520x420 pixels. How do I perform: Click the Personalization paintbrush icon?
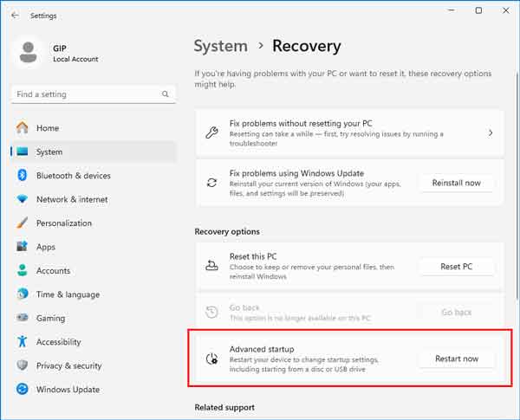point(23,223)
